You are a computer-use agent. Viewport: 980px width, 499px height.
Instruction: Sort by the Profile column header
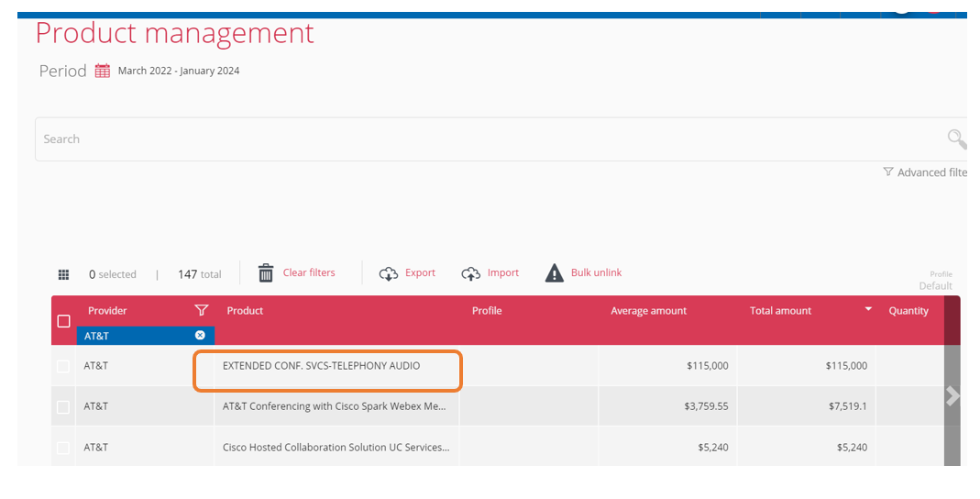coord(487,311)
